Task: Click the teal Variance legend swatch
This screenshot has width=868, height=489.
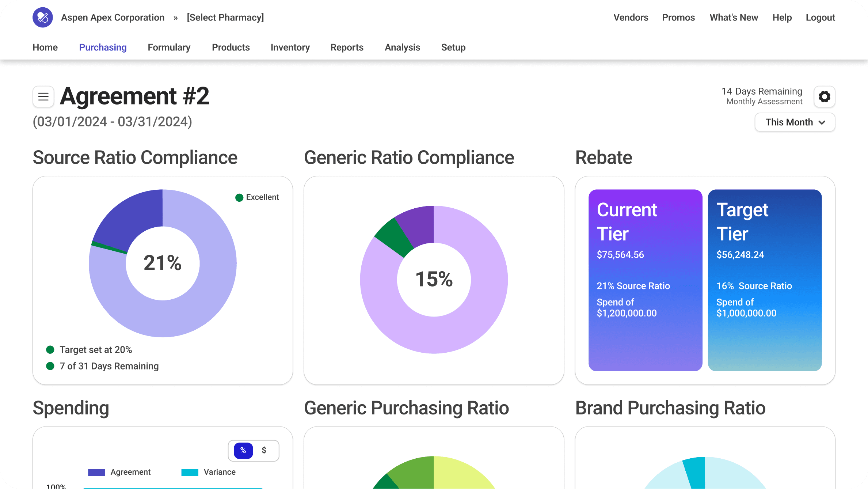Action: (x=190, y=472)
